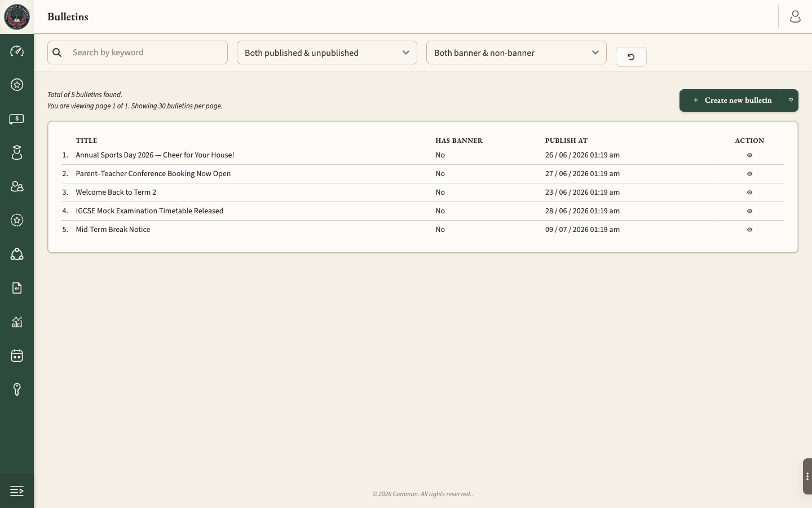View the Annual Sports Day 2026 bulletin
The width and height of the screenshot is (812, 508).
(749, 155)
